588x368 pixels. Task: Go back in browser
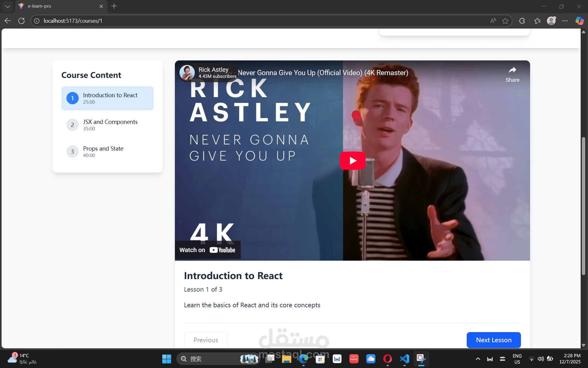[x=8, y=21]
